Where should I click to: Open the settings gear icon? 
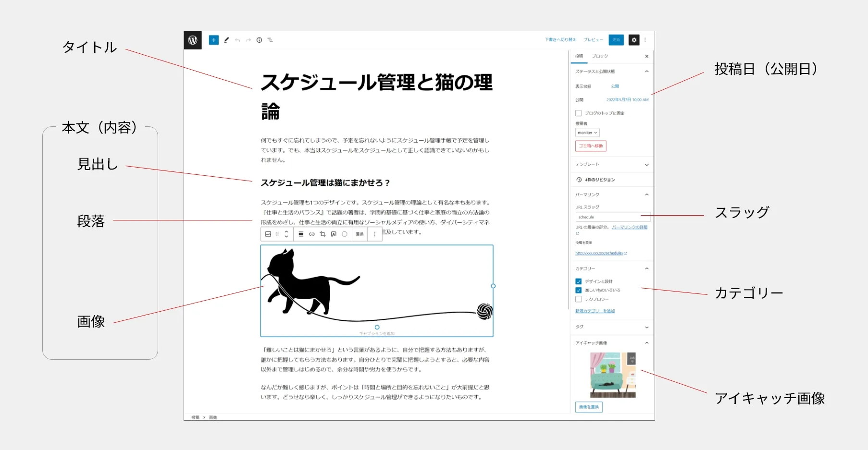click(x=634, y=40)
